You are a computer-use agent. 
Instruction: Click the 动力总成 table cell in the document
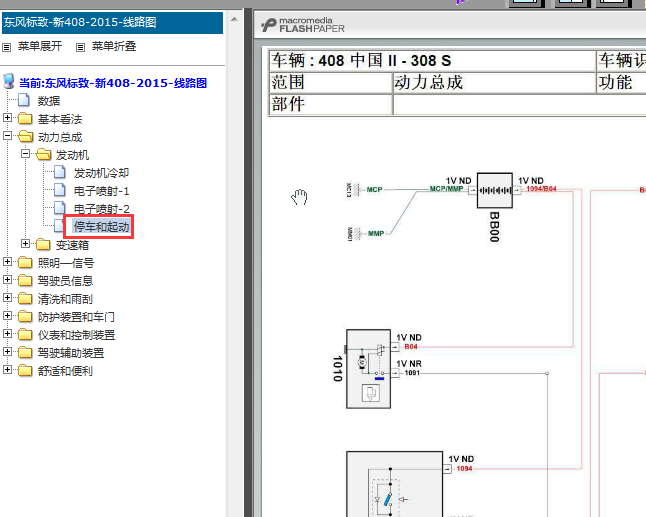pyautogui.click(x=494, y=82)
